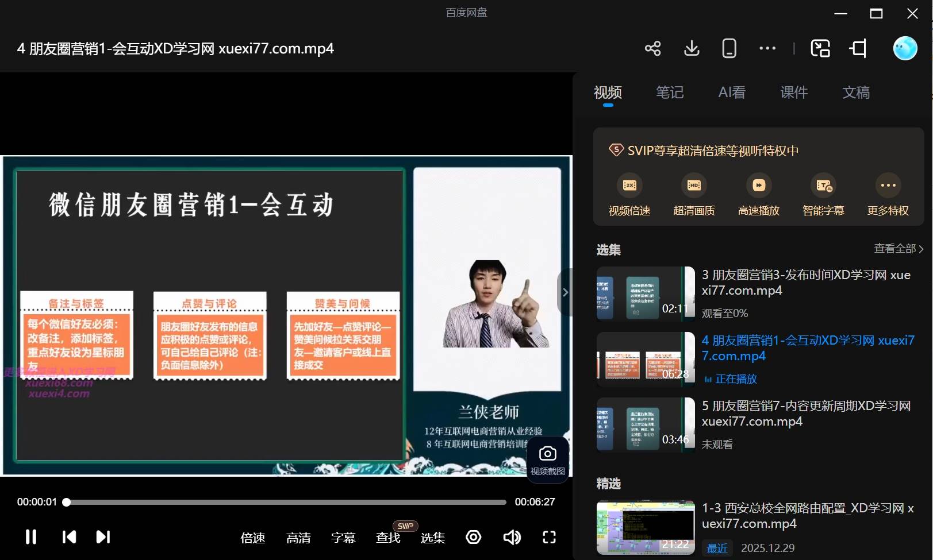Click the download icon in header
Viewport: 933px width, 560px height.
point(692,48)
